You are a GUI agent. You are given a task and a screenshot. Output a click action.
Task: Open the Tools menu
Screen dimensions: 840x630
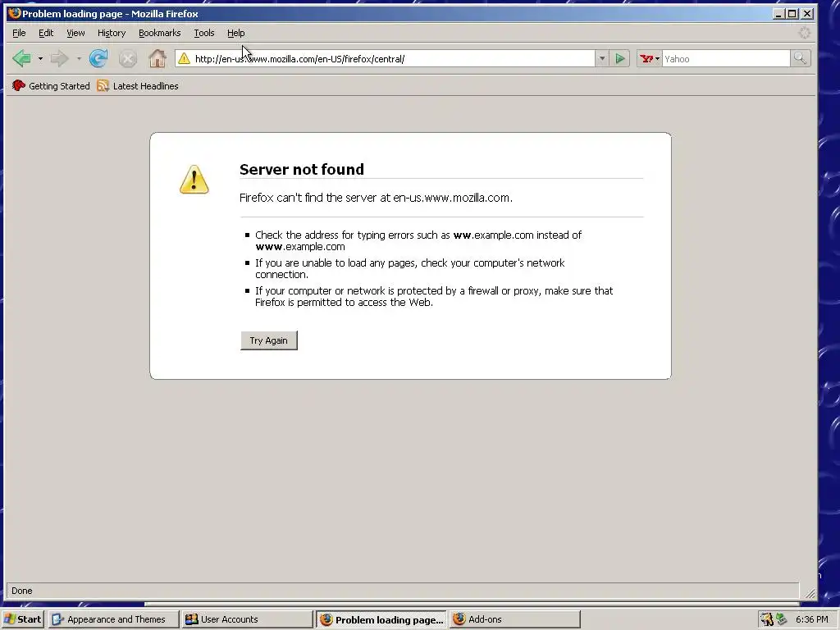(x=204, y=33)
